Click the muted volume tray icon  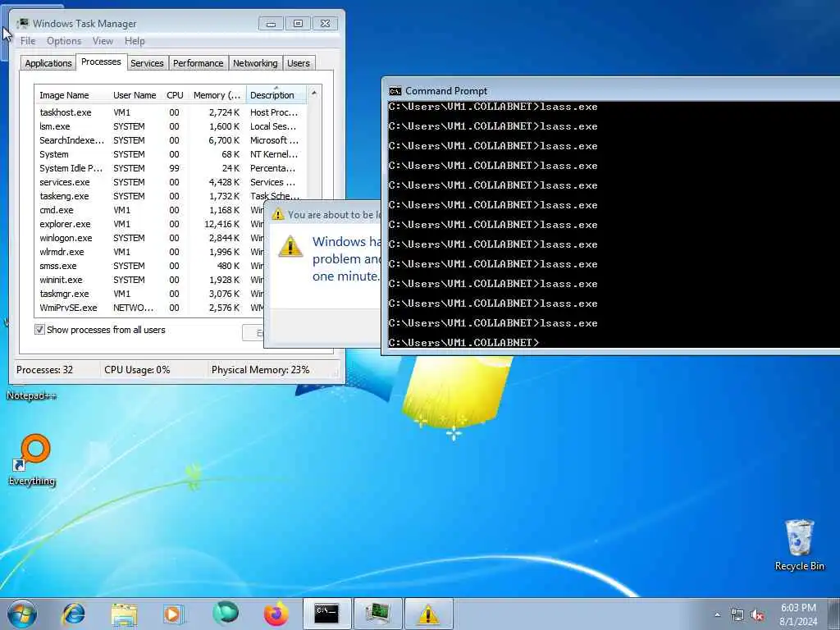(x=757, y=615)
